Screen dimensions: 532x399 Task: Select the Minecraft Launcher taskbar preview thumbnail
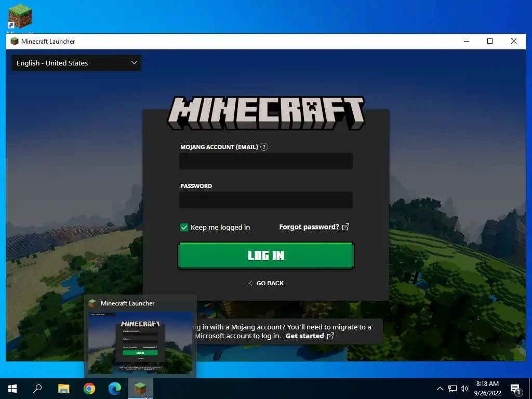pos(140,343)
